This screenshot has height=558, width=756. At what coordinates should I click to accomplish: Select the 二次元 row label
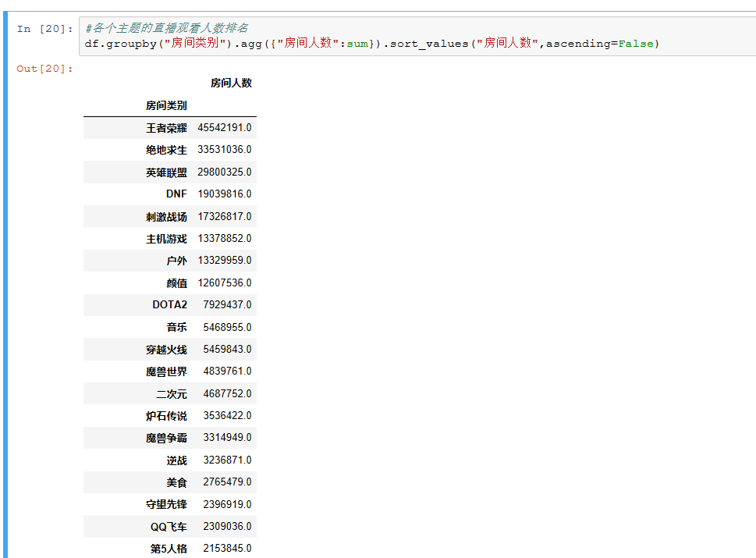[x=172, y=394]
